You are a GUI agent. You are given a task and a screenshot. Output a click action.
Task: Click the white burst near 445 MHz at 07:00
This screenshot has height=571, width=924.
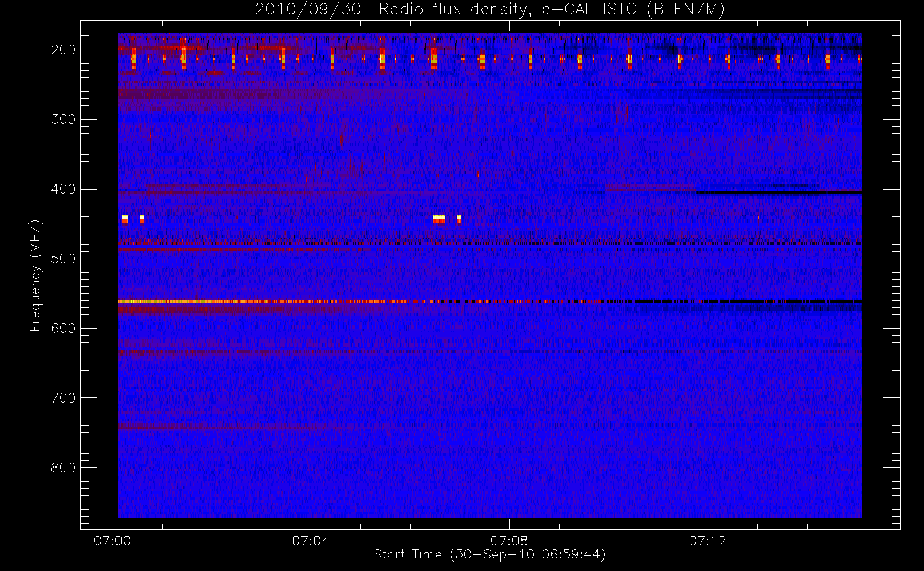tap(124, 218)
